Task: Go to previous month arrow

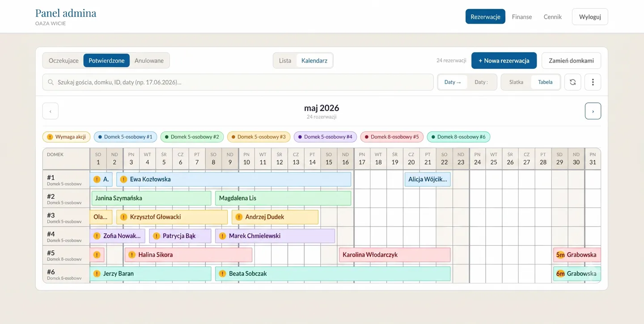Action: click(x=51, y=111)
